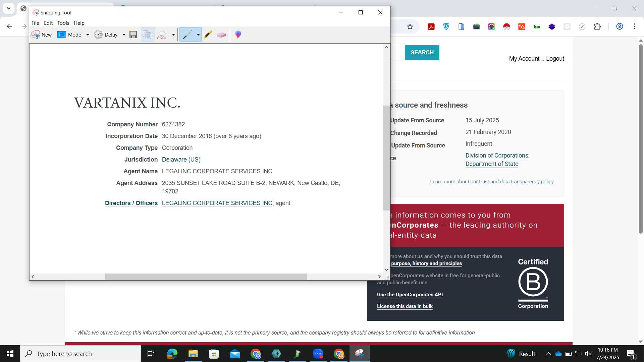Open the Mode snip type button

69,35
